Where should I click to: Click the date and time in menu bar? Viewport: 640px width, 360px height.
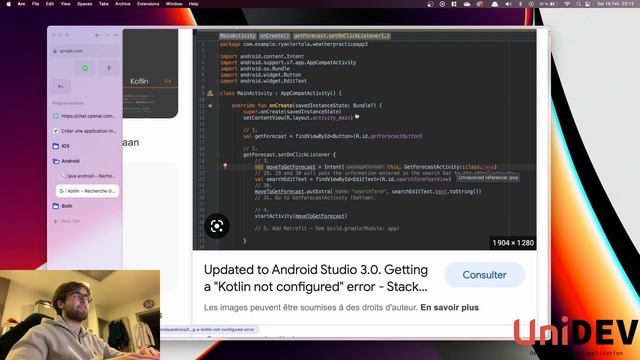[616, 4]
